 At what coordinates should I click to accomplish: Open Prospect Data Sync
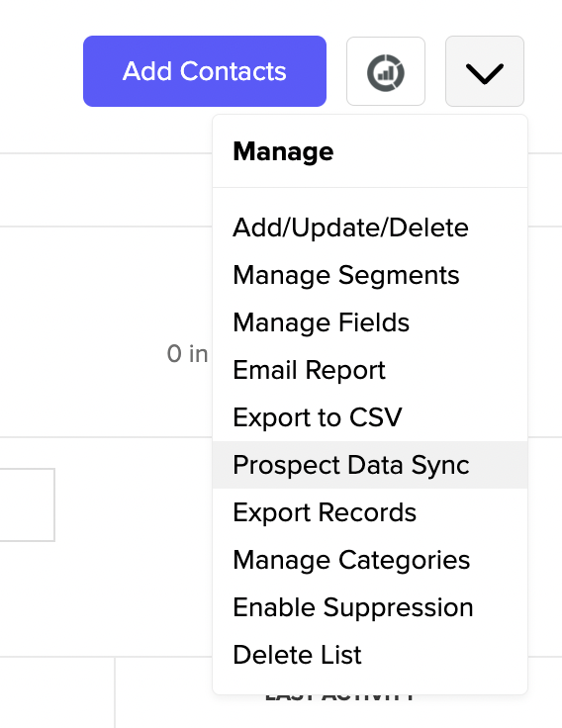pyautogui.click(x=370, y=465)
